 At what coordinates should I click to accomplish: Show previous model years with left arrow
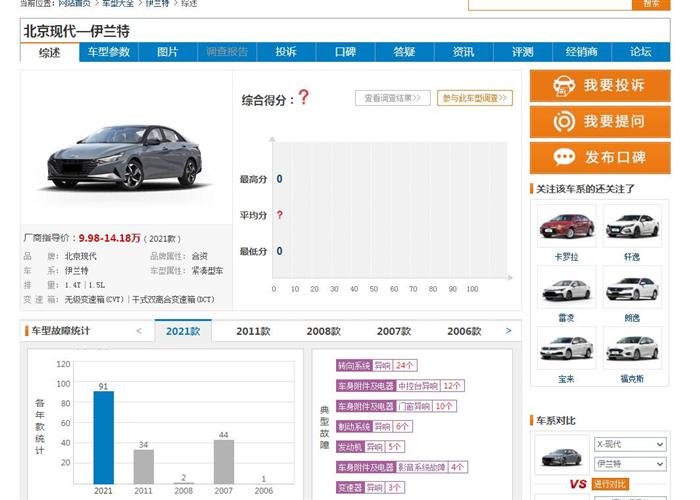pos(139,331)
